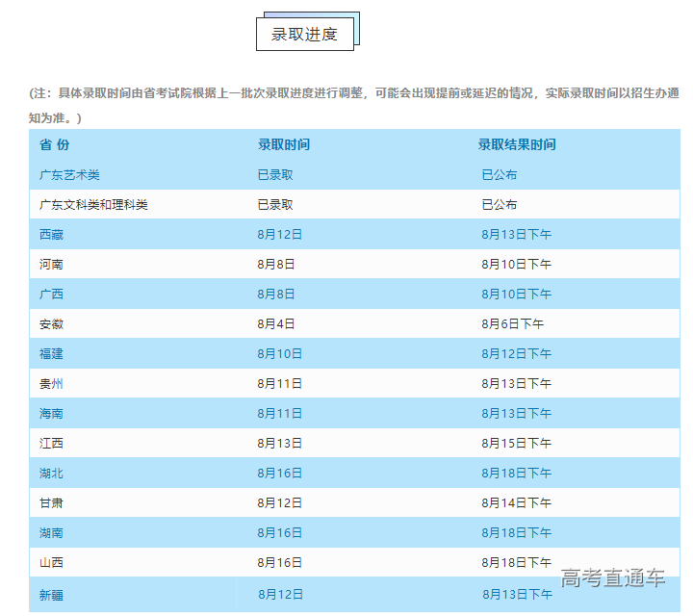Click 江西's result time 8月15日下午
Viewport: 693px width, 616px height.
point(517,443)
